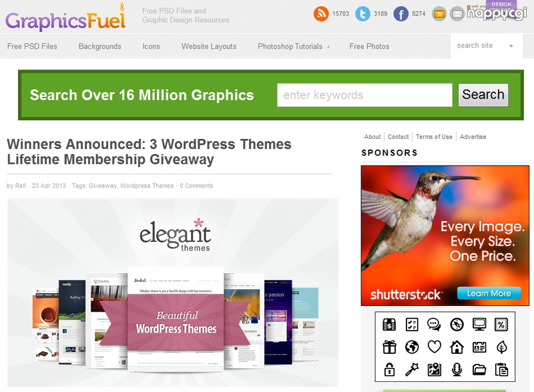534x392 pixels.
Task: Open the Elegant Themes giveaway image
Action: click(173, 292)
